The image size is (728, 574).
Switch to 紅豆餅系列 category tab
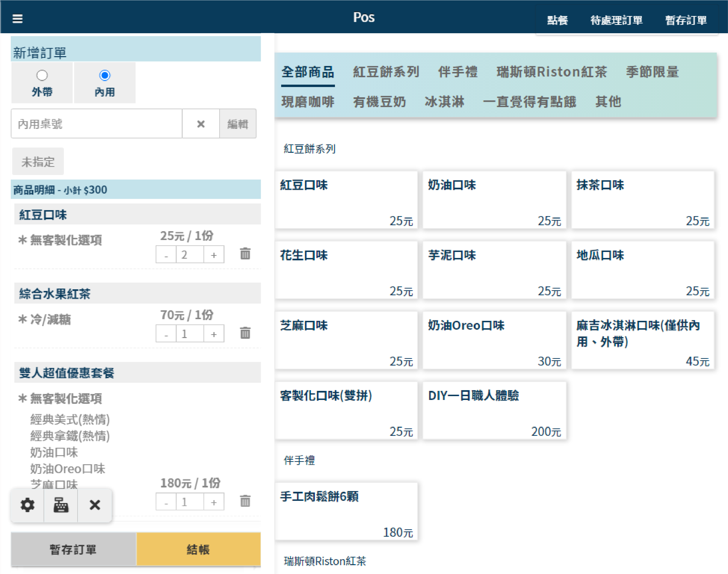pos(386,72)
